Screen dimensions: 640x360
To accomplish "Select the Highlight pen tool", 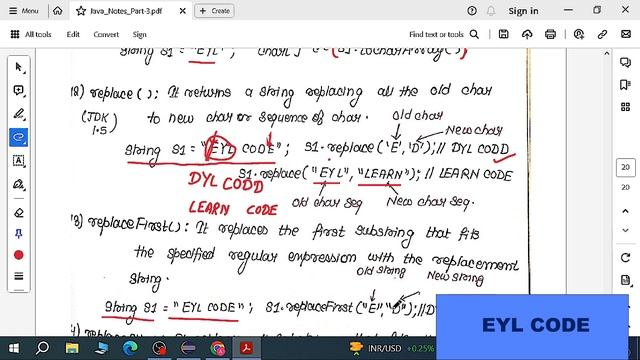I will point(19,114).
